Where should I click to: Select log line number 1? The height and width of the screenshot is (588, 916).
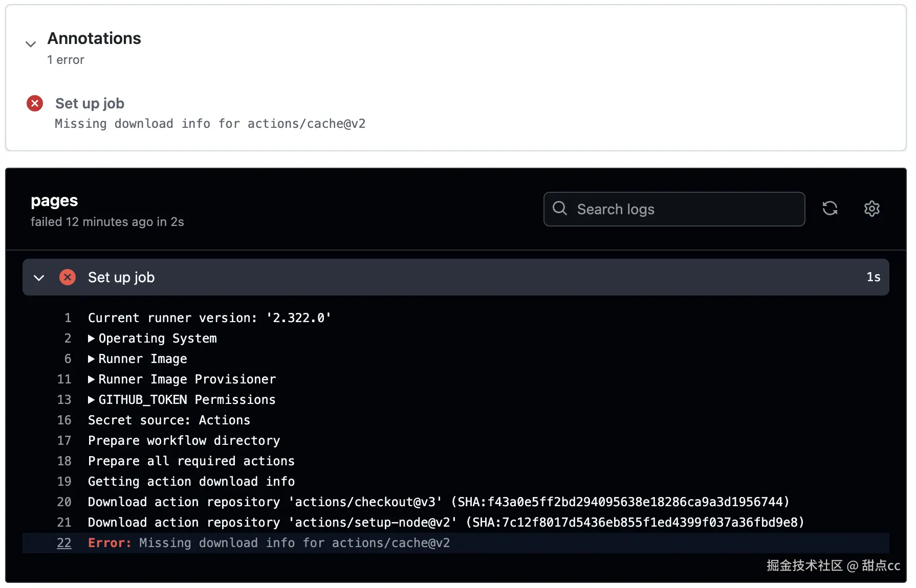(68, 318)
